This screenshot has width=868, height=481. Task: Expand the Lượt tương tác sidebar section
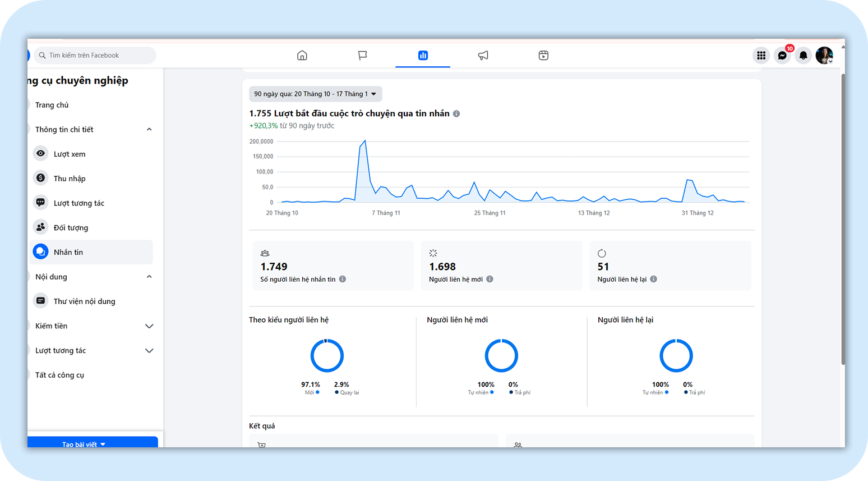149,351
